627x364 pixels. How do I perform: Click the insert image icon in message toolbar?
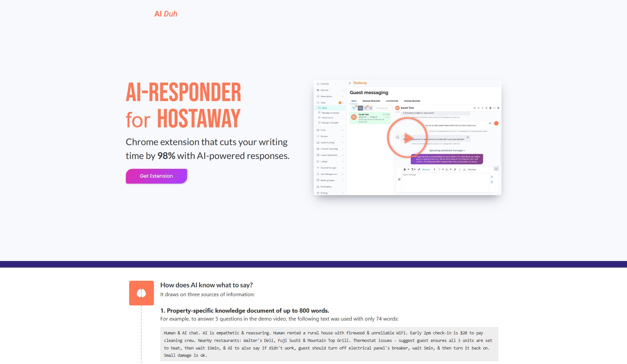pyautogui.click(x=465, y=170)
